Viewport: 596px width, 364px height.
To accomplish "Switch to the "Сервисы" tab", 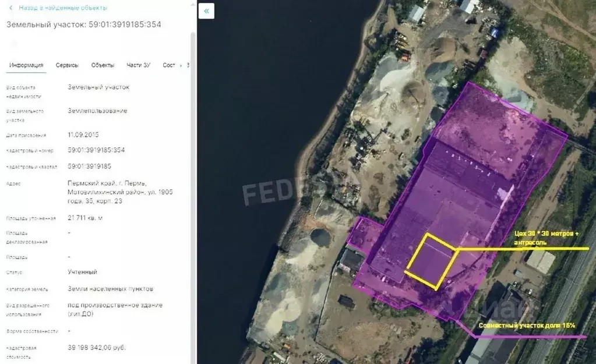I will (x=67, y=65).
